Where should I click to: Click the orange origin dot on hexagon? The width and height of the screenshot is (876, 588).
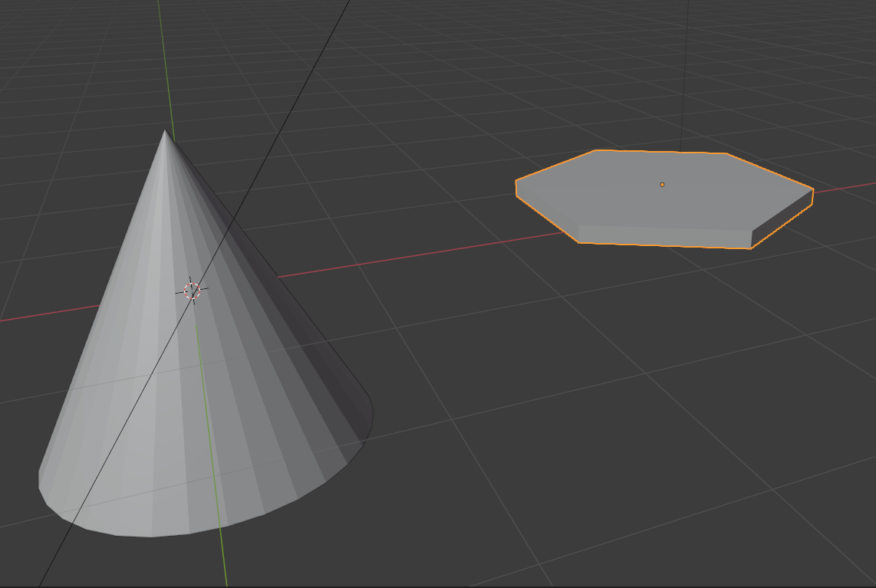pyautogui.click(x=662, y=184)
